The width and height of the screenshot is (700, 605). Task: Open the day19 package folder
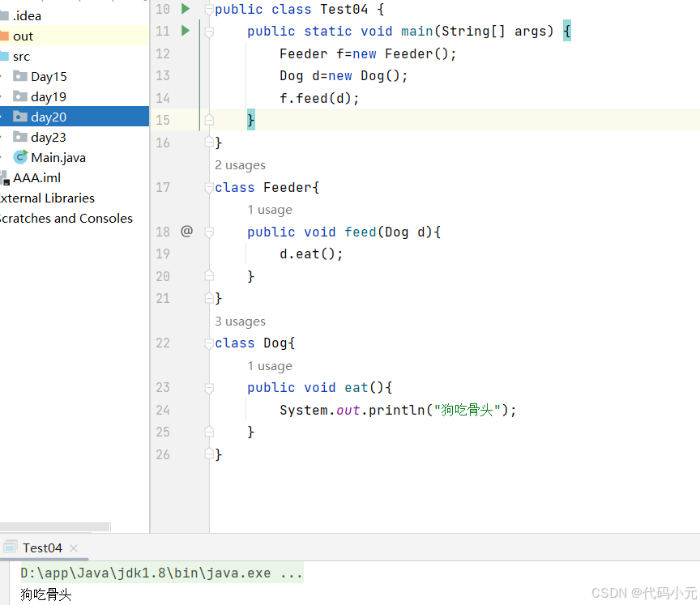[49, 97]
